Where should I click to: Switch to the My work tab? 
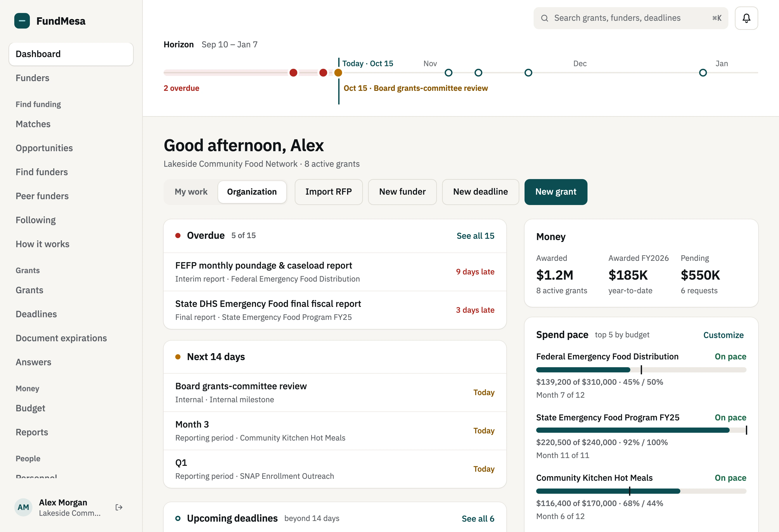point(191,192)
